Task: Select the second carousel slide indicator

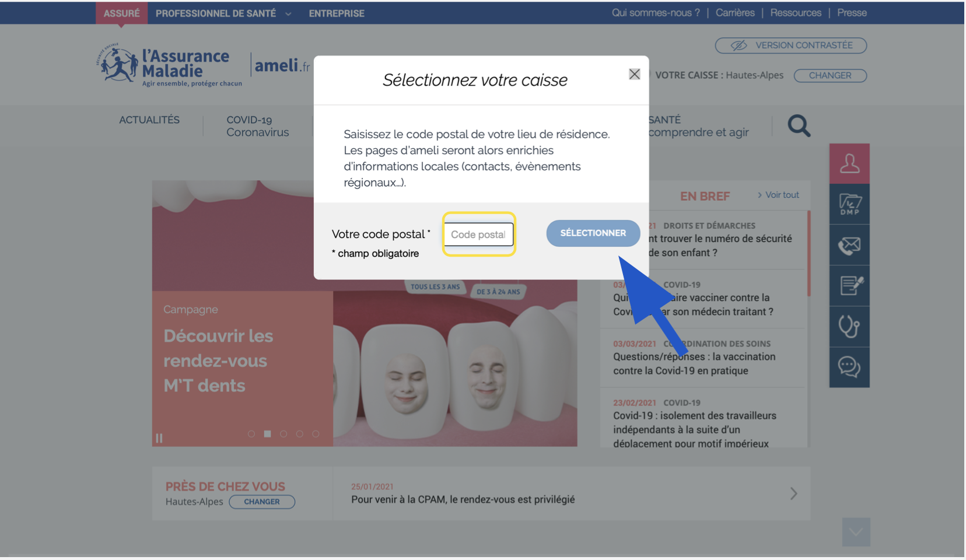Action: (x=267, y=434)
